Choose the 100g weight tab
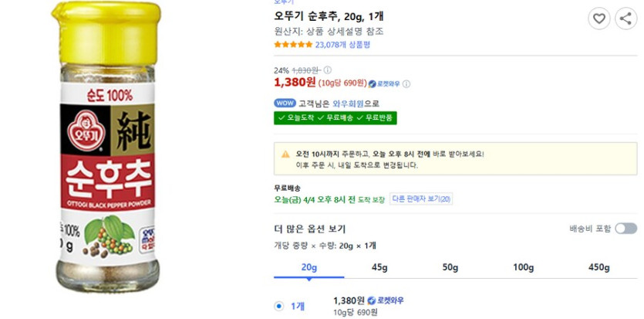 pyautogui.click(x=524, y=267)
